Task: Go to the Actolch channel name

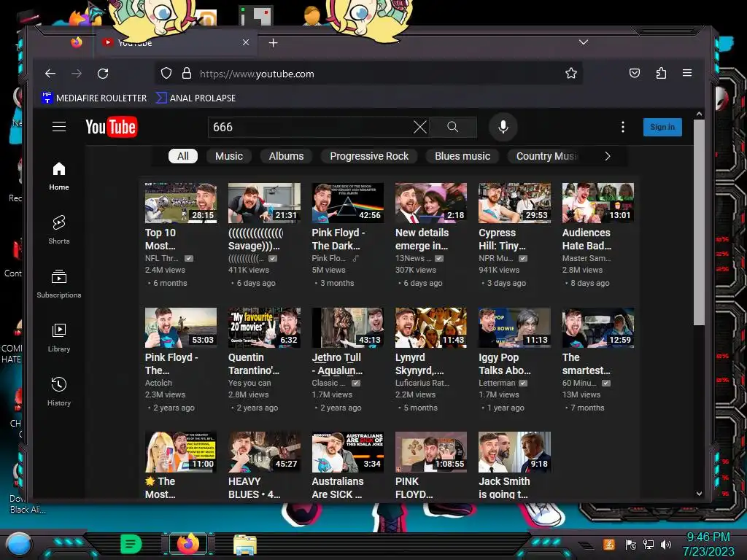Action: pyautogui.click(x=158, y=383)
